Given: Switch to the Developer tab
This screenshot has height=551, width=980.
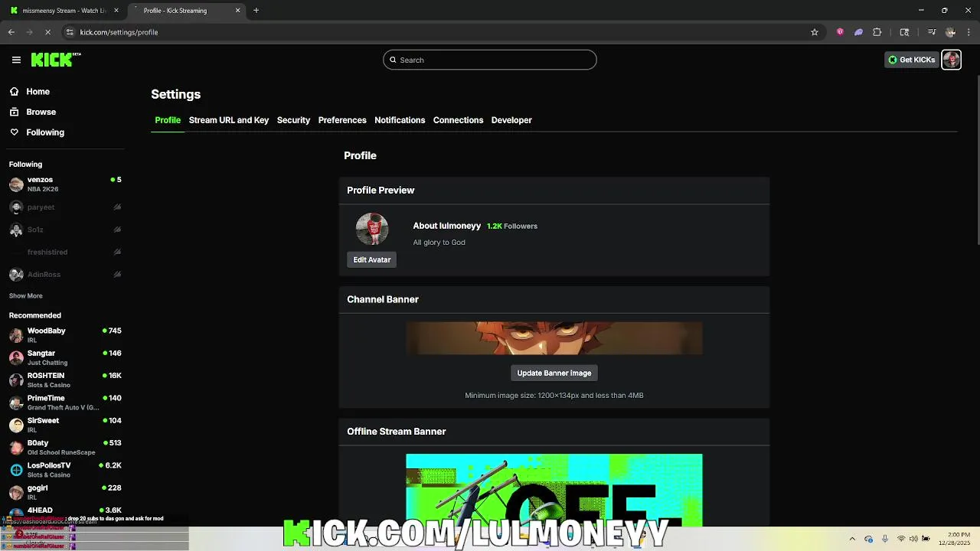Looking at the screenshot, I should pyautogui.click(x=511, y=120).
